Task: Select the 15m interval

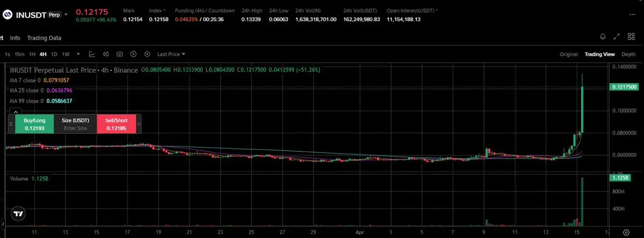Action: (19, 54)
